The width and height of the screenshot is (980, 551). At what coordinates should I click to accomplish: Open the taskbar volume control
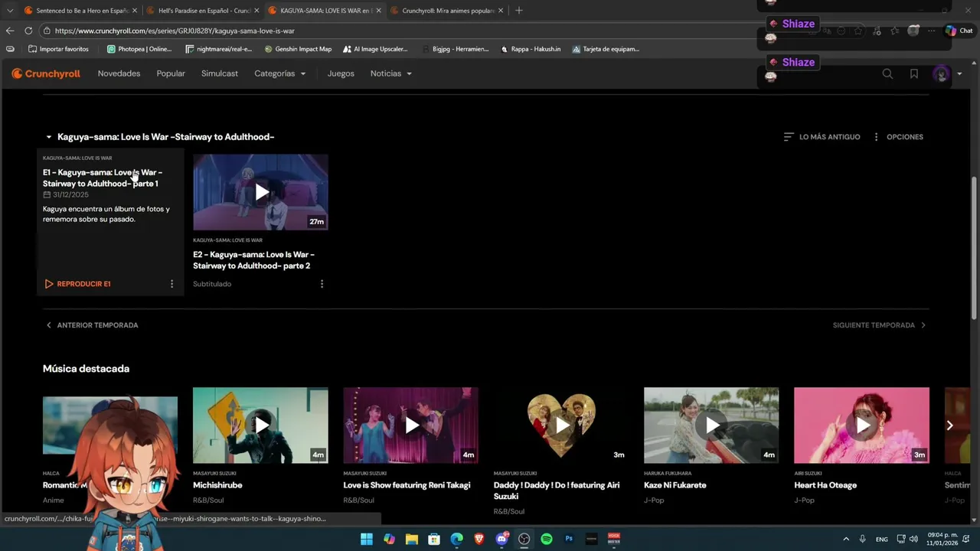pos(913,539)
